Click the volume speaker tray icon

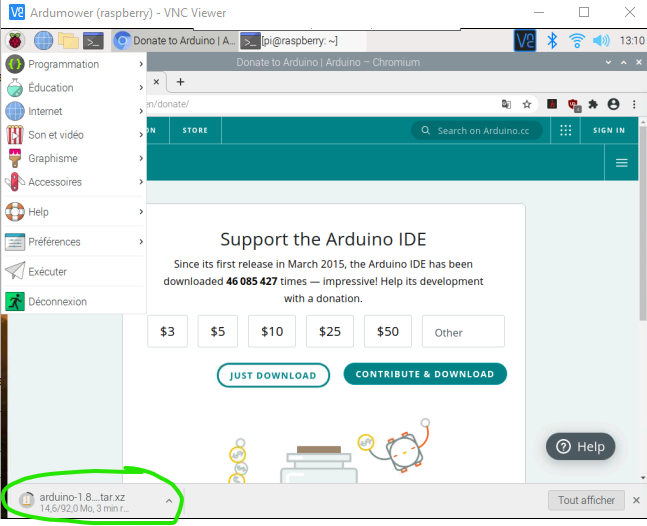pos(601,40)
